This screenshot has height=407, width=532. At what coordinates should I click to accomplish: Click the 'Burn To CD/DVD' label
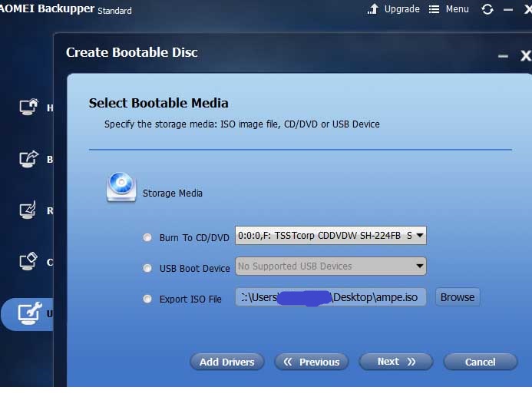[194, 237]
